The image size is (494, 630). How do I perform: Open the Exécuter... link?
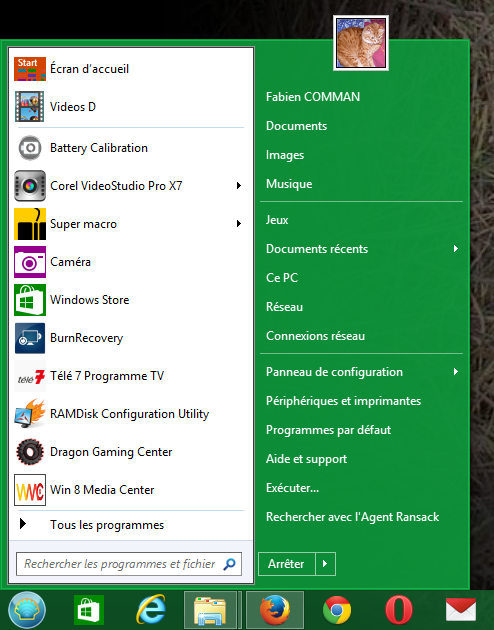click(x=292, y=488)
